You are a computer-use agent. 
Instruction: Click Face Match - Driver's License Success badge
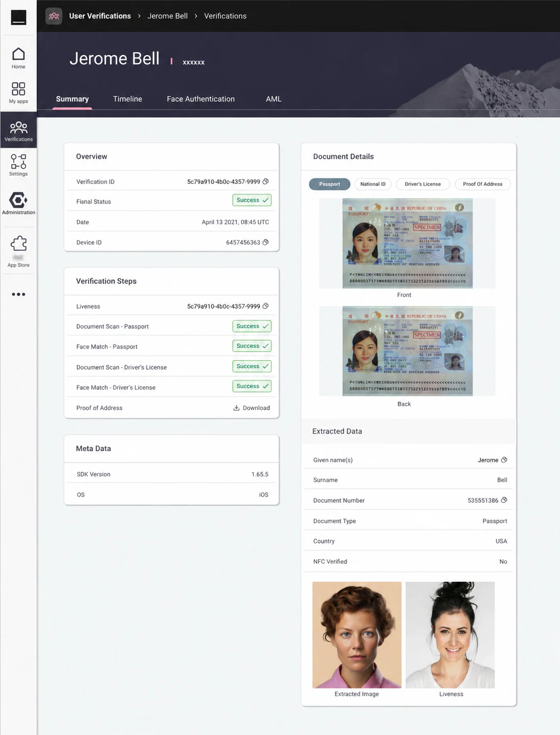point(252,386)
